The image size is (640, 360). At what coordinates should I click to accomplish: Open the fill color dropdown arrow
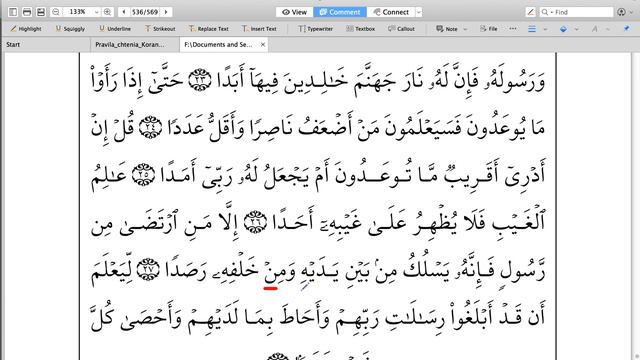click(576, 29)
